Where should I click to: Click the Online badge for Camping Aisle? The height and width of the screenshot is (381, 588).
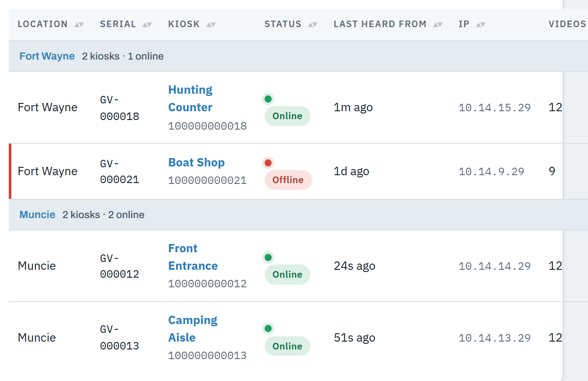pyautogui.click(x=287, y=346)
